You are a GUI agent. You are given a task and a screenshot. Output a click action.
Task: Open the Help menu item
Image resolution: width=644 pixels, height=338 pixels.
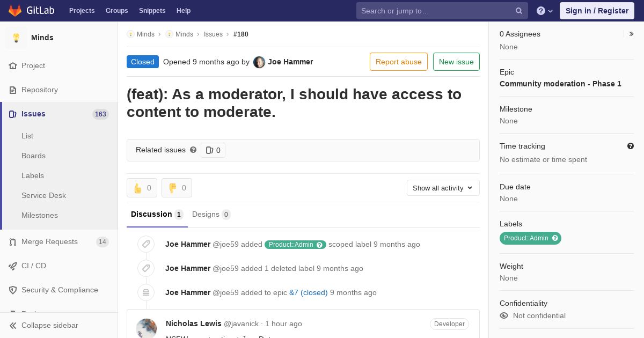tap(184, 11)
